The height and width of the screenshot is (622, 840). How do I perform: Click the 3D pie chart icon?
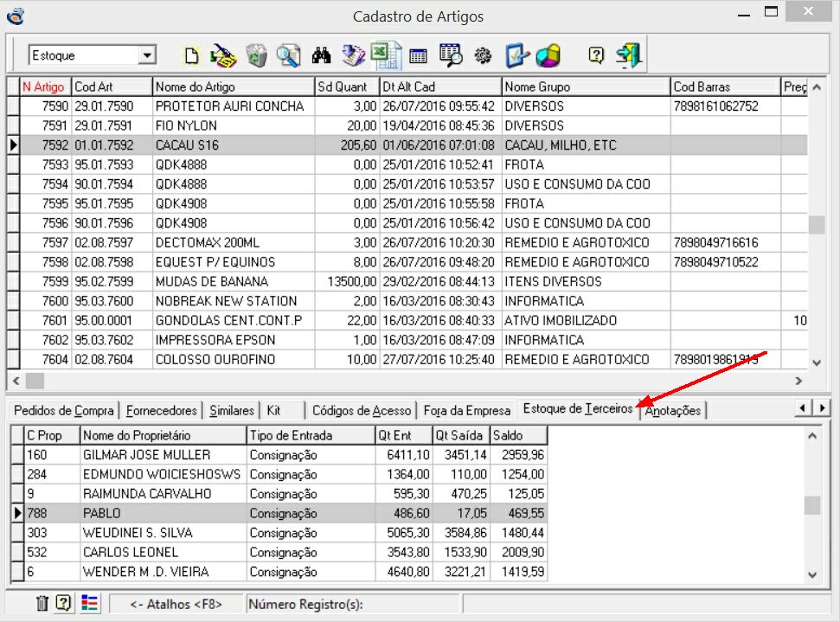[548, 55]
